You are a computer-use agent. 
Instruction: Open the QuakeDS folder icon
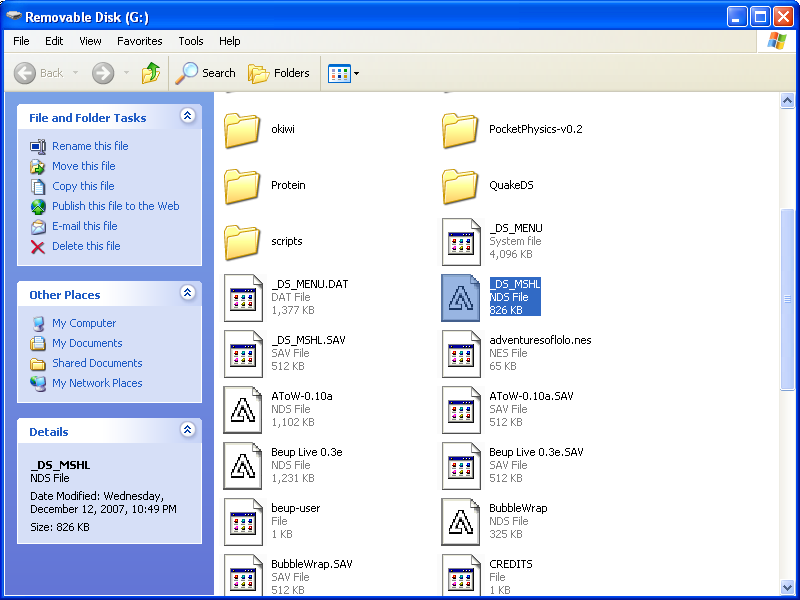pos(461,186)
